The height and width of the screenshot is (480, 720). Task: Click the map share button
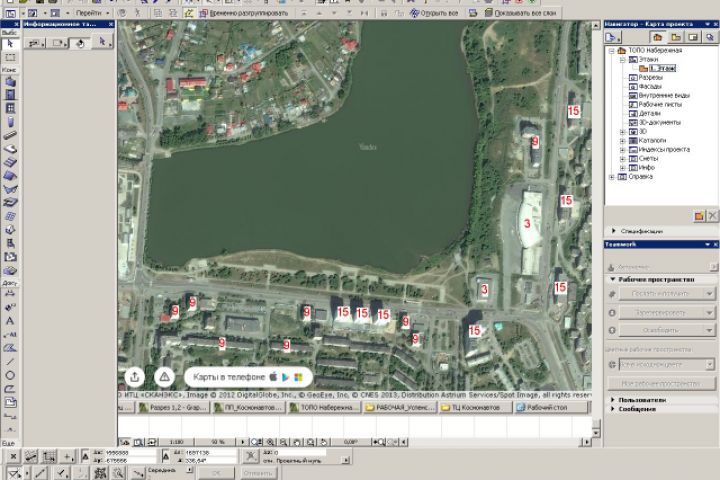coord(135,377)
